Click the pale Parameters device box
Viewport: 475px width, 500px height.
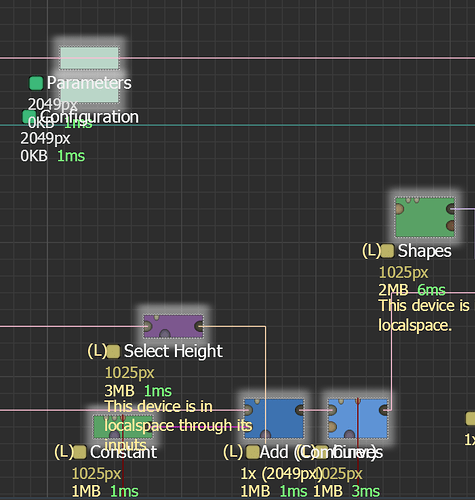pos(89,58)
